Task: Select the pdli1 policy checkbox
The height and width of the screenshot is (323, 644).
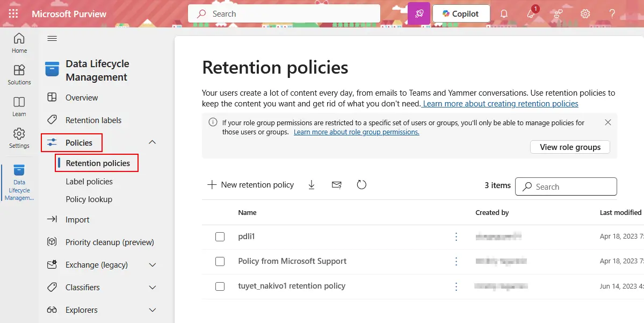Action: pyautogui.click(x=220, y=236)
